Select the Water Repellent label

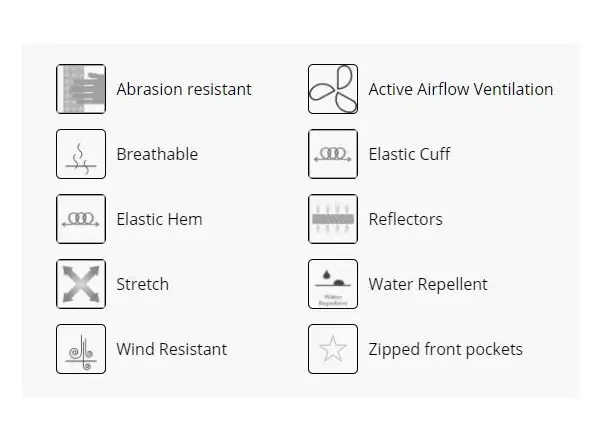tap(428, 285)
